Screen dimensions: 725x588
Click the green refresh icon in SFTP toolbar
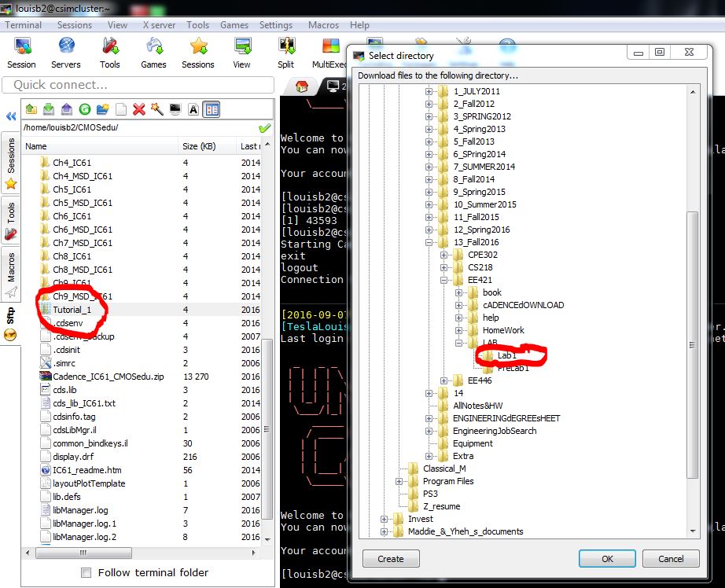84,109
